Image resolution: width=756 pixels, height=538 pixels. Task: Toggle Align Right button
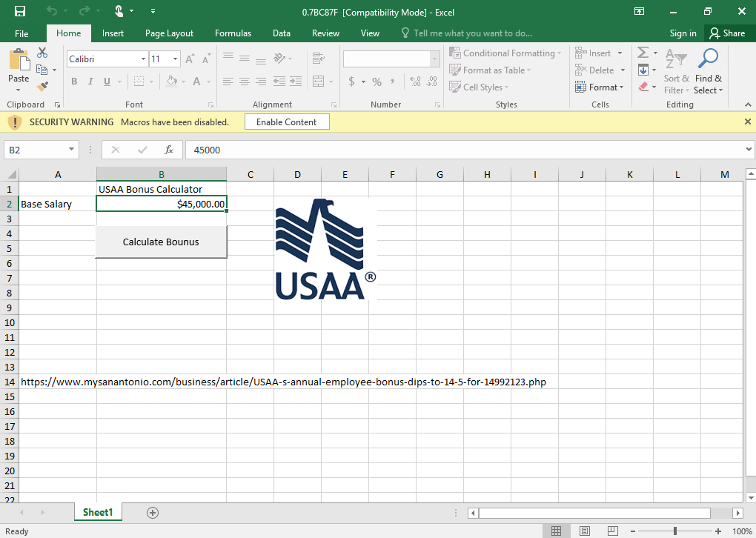[x=261, y=82]
